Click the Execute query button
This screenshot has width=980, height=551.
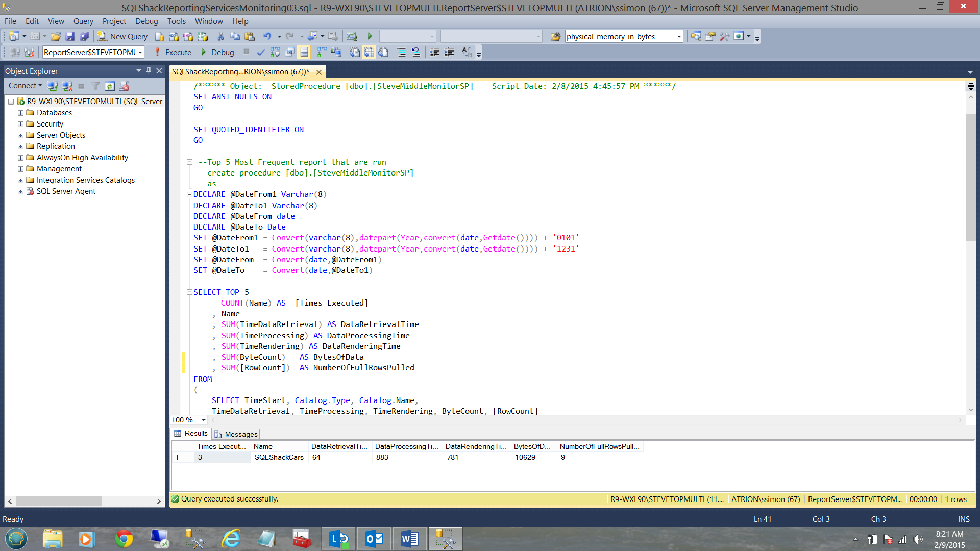(x=173, y=52)
